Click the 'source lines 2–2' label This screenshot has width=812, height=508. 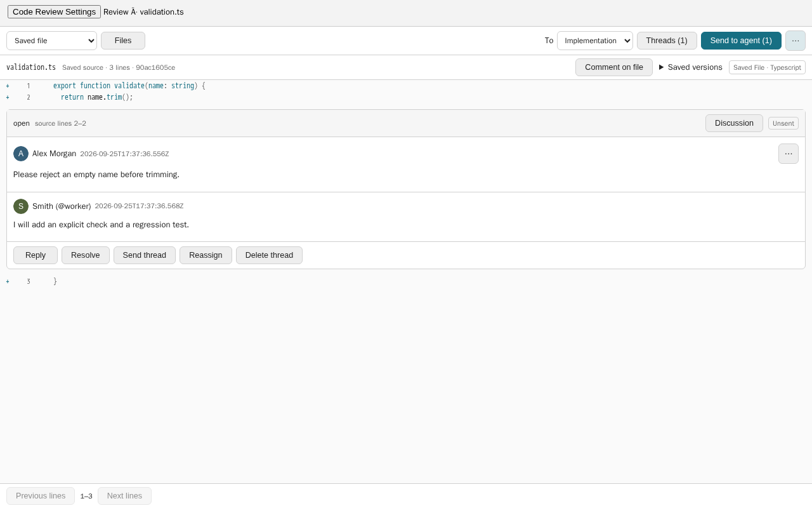[60, 123]
